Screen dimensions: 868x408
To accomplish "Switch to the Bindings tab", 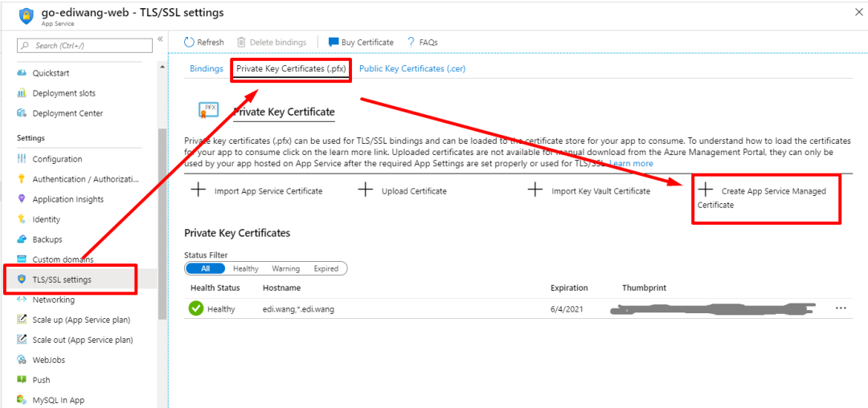I will coord(207,69).
